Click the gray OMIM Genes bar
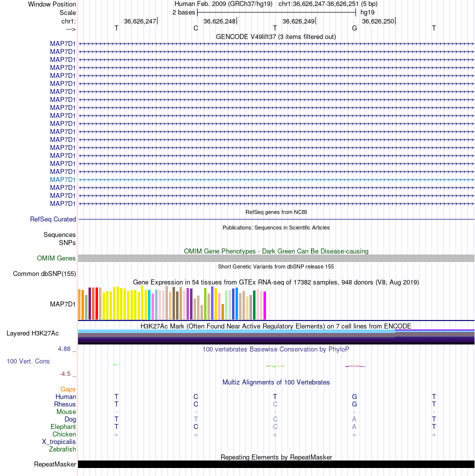The width and height of the screenshot is (475, 476). tap(276, 258)
